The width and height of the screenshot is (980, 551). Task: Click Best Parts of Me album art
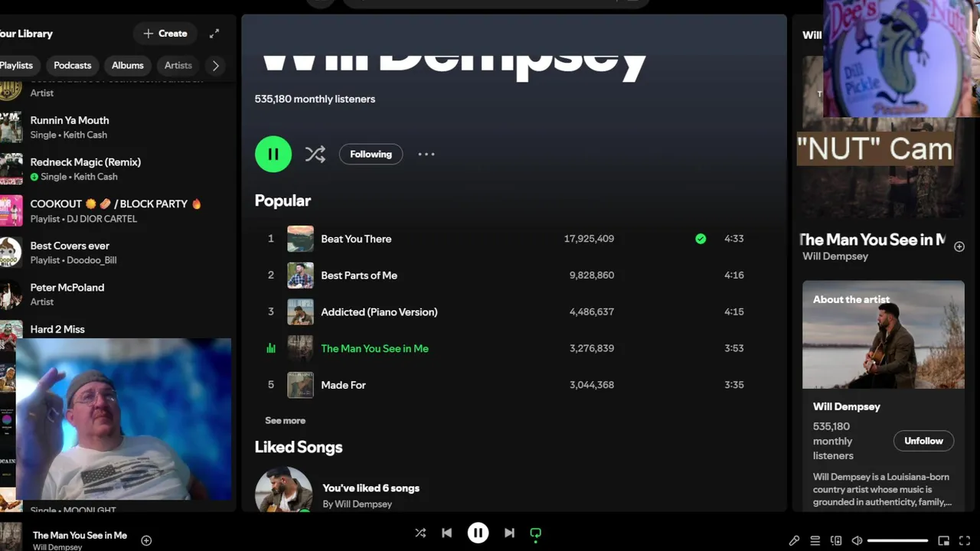pyautogui.click(x=300, y=275)
